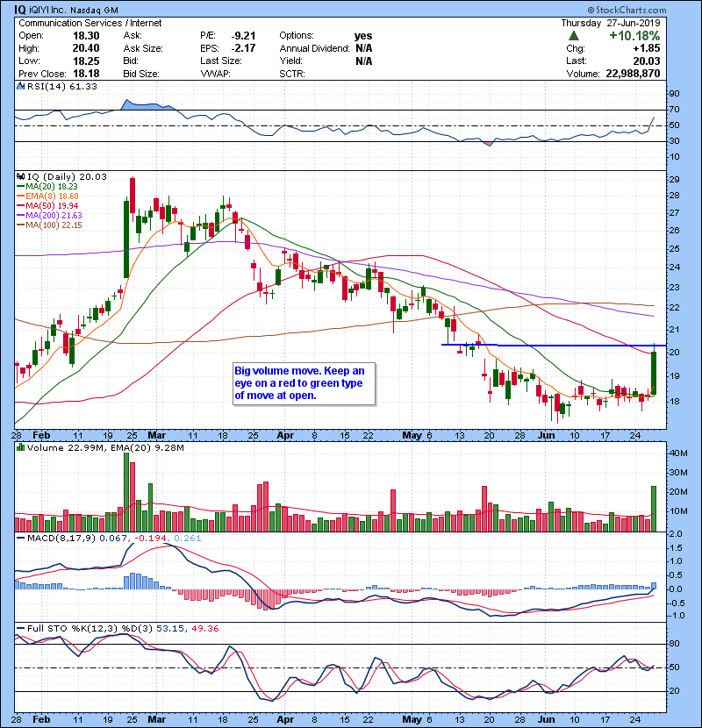Click the 29 price level on right axis

click(674, 180)
